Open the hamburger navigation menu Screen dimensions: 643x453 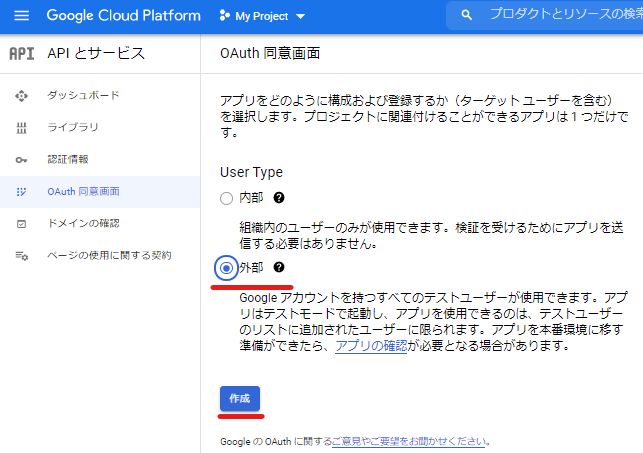pos(21,16)
